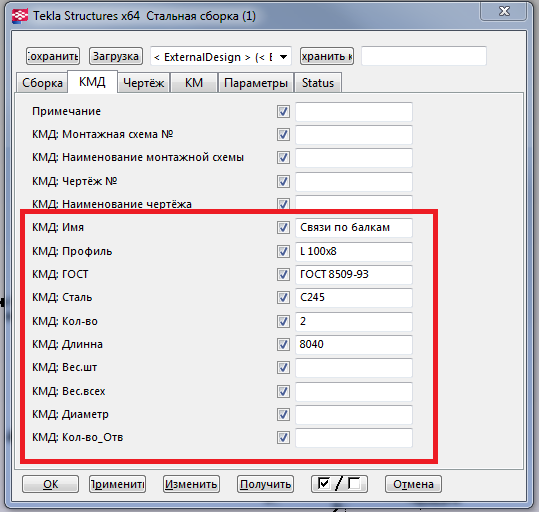Image resolution: width=539 pixels, height=512 pixels.
Task: Click the Изменить button
Action: click(x=191, y=484)
